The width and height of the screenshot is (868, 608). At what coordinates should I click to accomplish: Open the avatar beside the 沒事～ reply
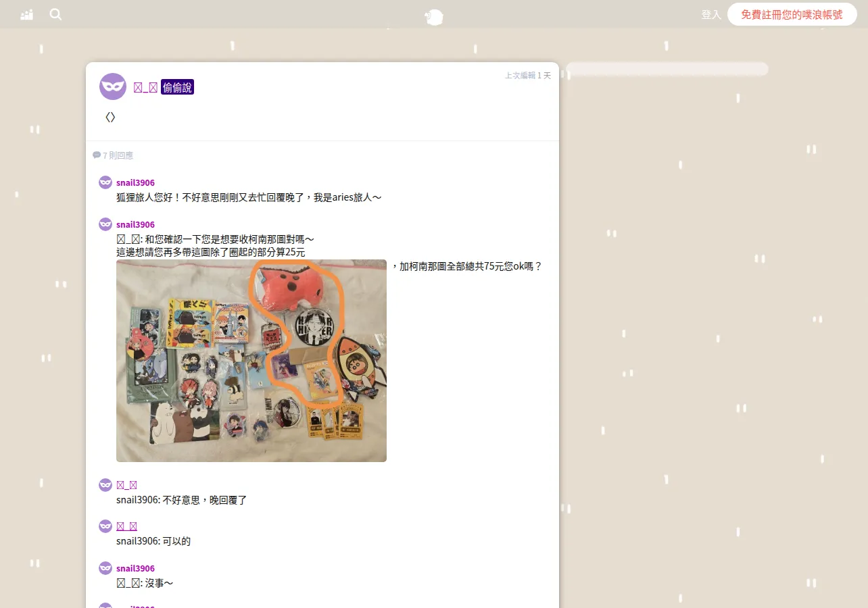pyautogui.click(x=105, y=568)
